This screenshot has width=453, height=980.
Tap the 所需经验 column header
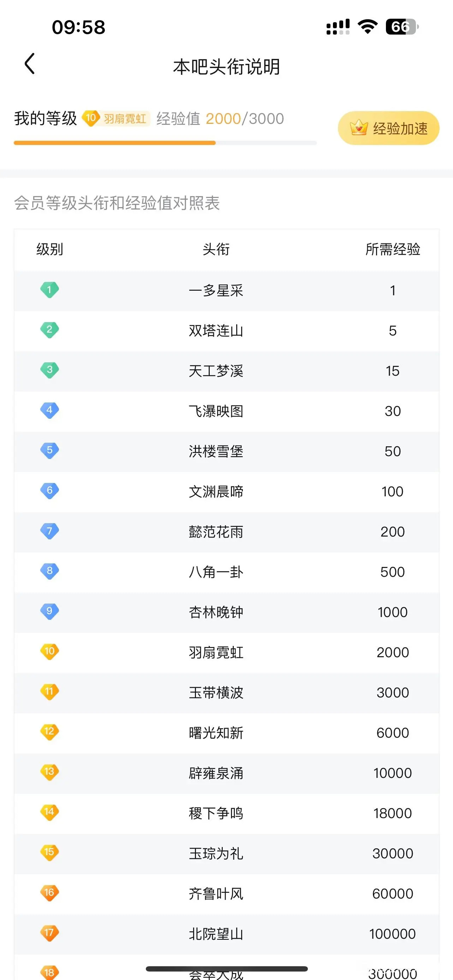click(393, 249)
